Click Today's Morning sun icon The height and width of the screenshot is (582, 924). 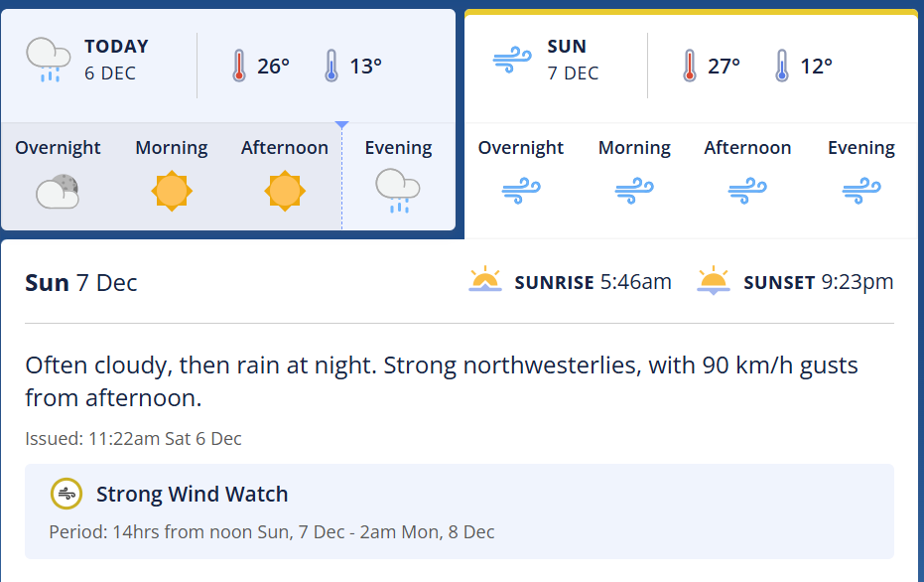coord(172,191)
